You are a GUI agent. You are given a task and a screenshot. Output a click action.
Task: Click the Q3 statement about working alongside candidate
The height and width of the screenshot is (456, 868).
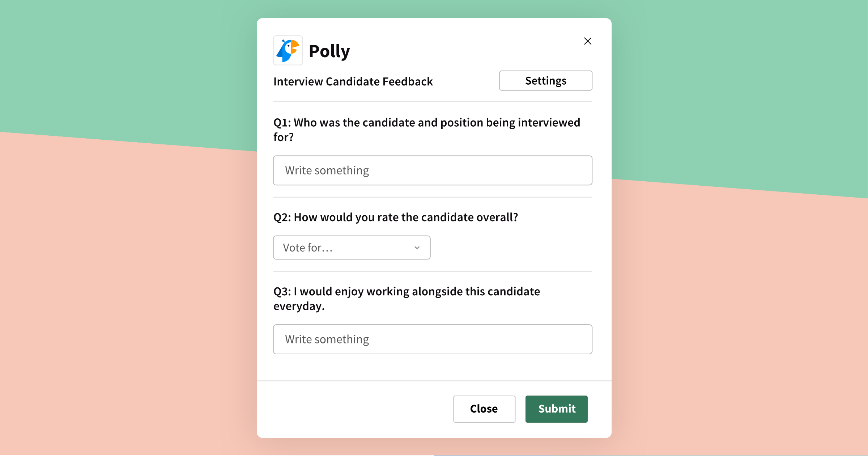(407, 299)
